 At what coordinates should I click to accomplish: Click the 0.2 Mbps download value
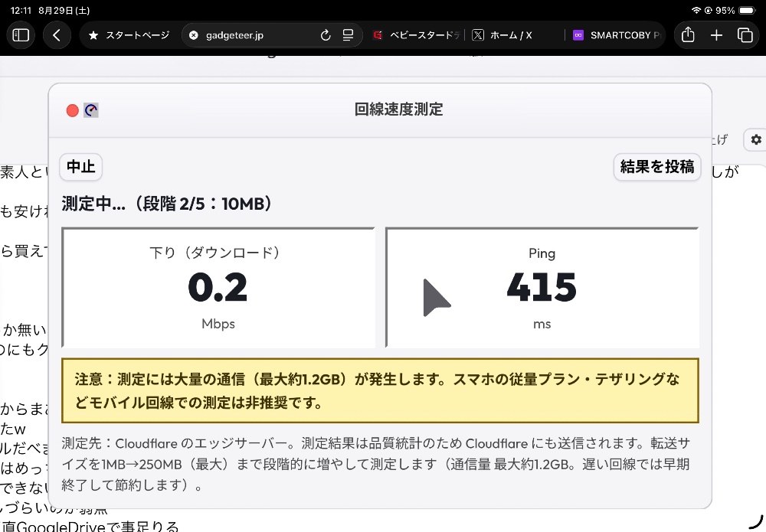218,287
